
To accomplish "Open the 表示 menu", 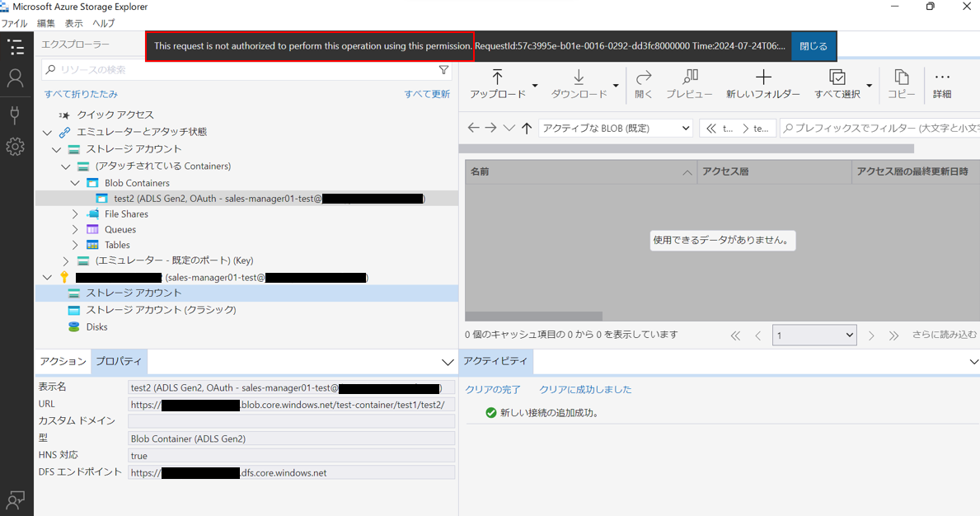I will click(73, 23).
